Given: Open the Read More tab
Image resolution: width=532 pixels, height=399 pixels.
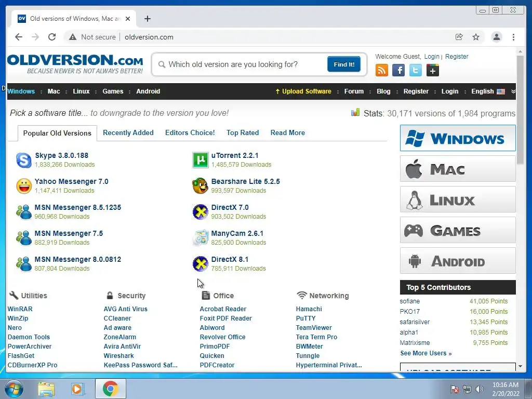Looking at the screenshot, I should [288, 132].
